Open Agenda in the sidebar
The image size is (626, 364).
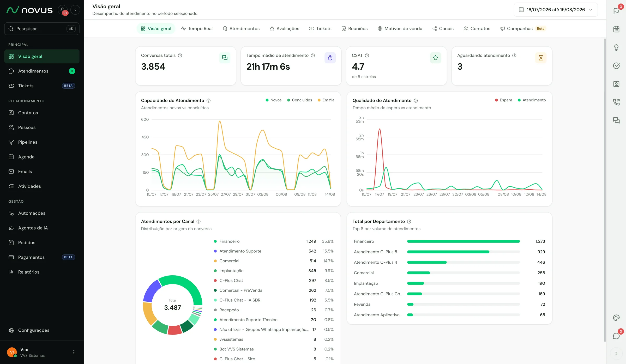pyautogui.click(x=42, y=157)
